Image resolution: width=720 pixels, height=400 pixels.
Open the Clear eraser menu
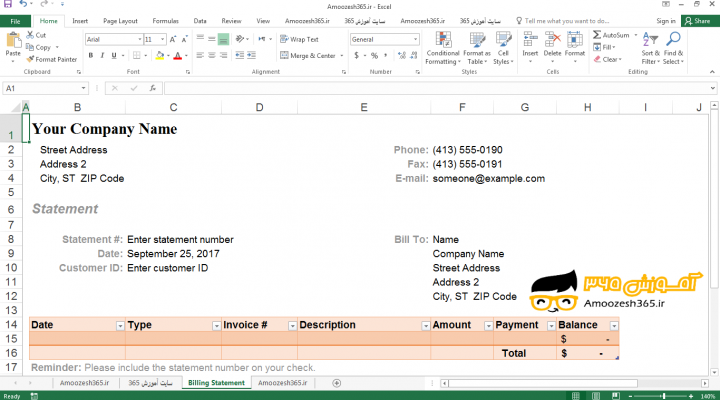click(x=607, y=59)
